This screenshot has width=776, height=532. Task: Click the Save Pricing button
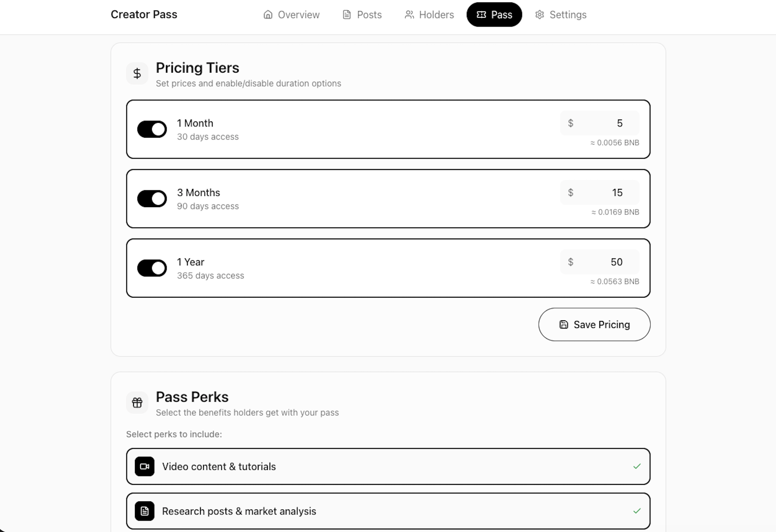click(x=594, y=324)
